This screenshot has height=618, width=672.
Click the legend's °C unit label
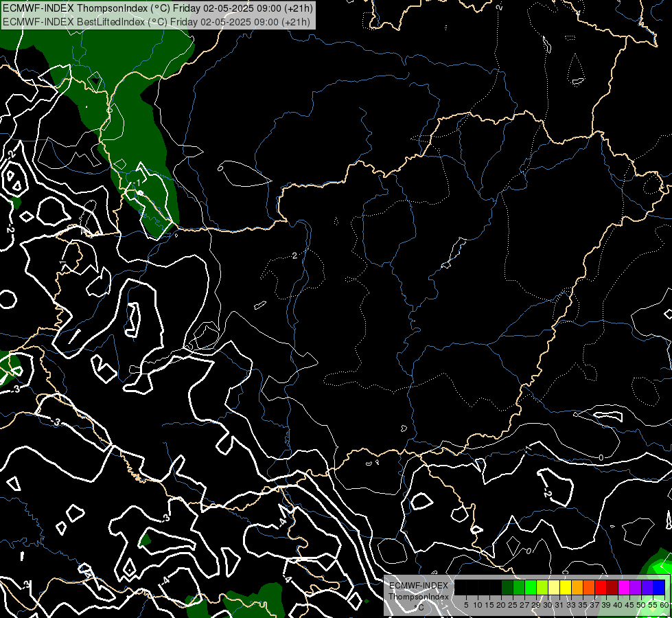(419, 608)
